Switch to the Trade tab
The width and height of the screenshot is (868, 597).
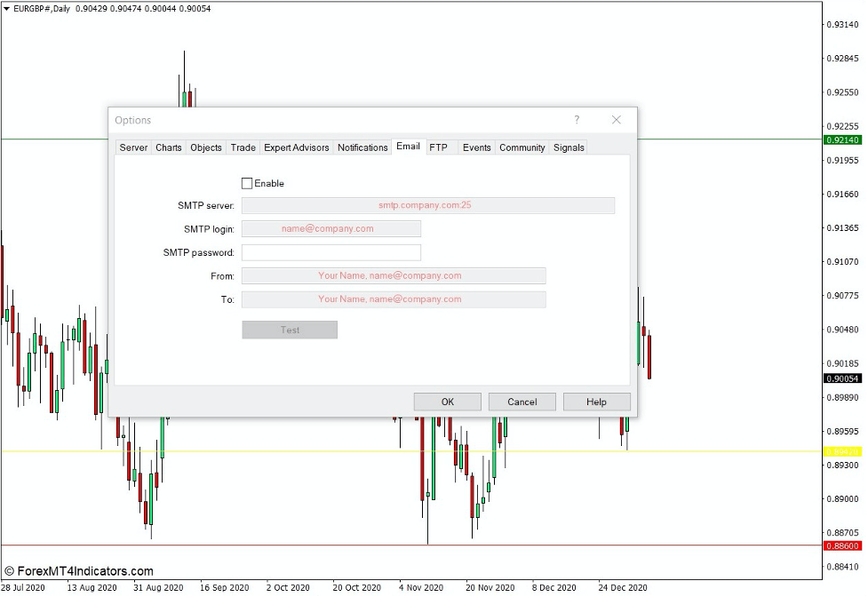243,147
